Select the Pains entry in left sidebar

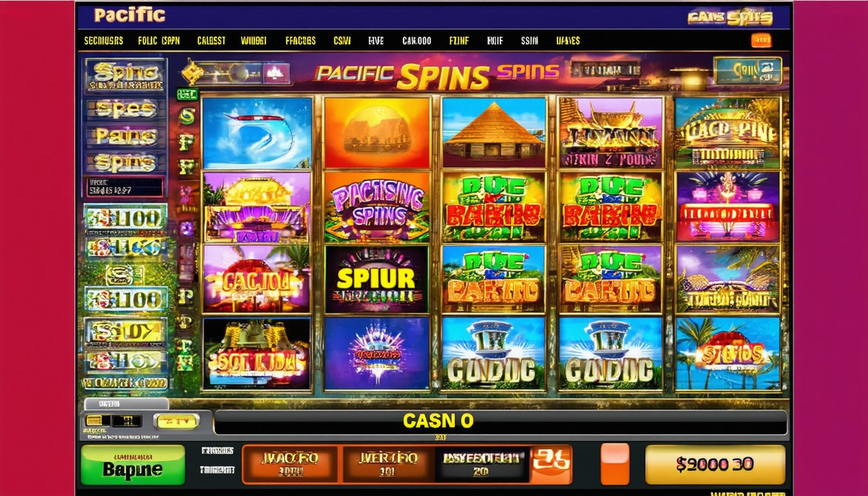(126, 136)
